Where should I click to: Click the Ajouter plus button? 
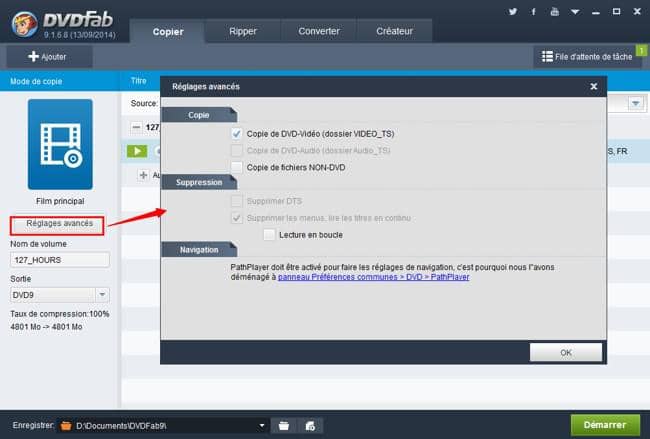pyautogui.click(x=49, y=57)
